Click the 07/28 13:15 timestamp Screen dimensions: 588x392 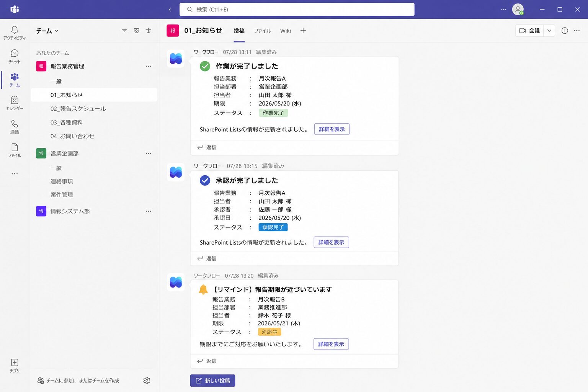[242, 166]
